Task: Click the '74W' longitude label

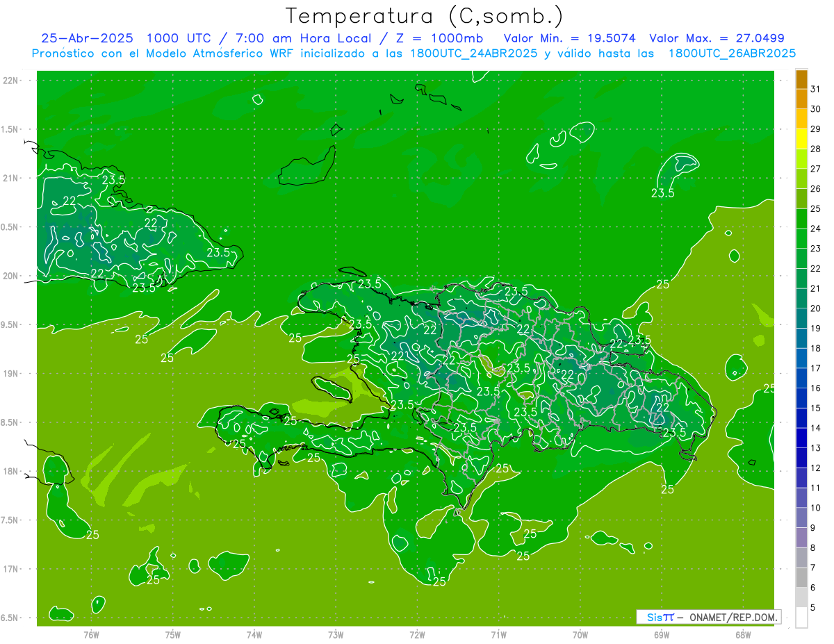Action: click(x=254, y=636)
